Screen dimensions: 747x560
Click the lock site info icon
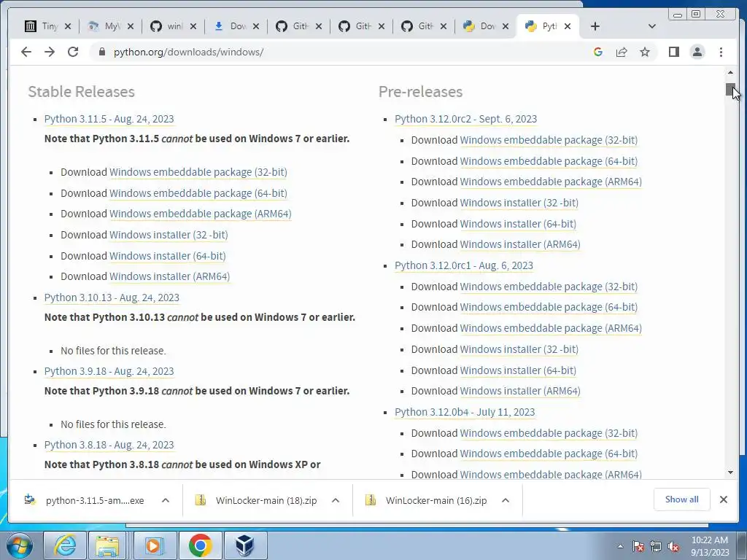tap(101, 52)
